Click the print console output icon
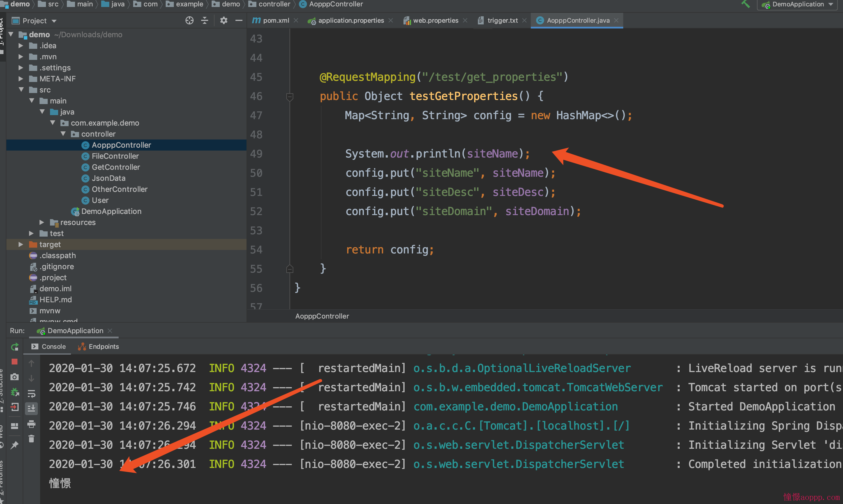This screenshot has height=504, width=843. coord(31,424)
